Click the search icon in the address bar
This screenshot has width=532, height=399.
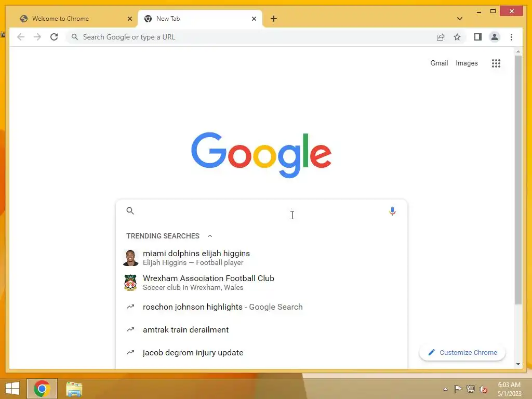(x=75, y=37)
